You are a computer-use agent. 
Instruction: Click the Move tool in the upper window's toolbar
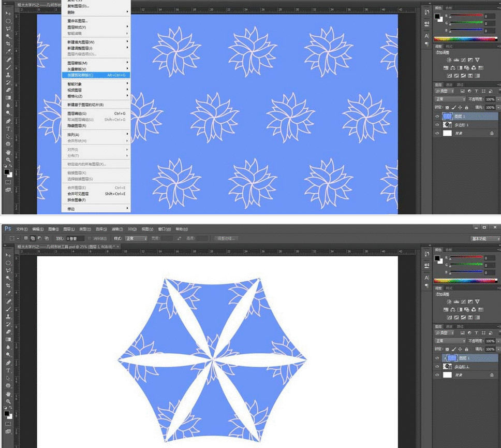coord(8,13)
